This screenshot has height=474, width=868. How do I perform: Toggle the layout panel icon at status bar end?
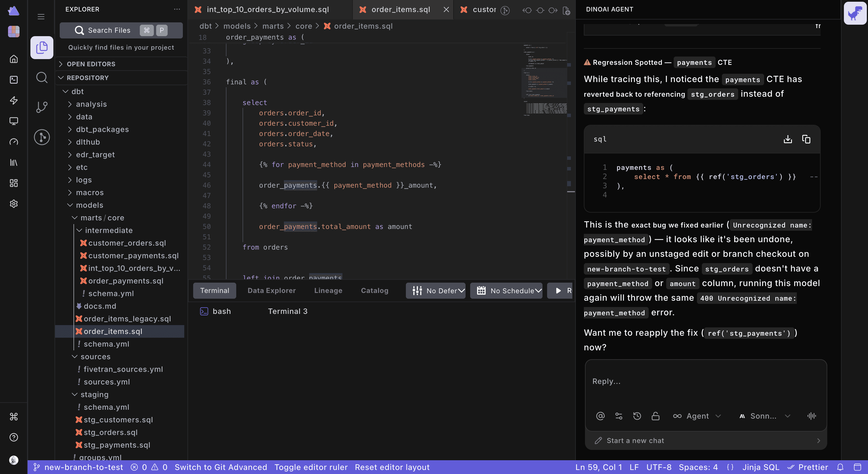(858, 467)
